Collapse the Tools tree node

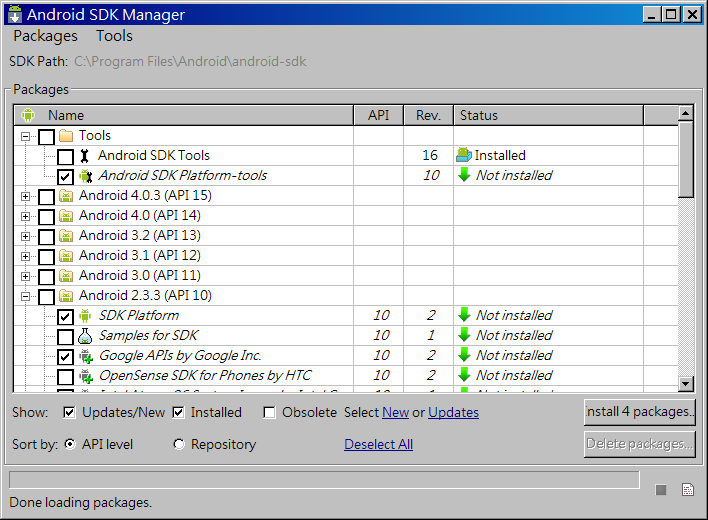pyautogui.click(x=25, y=136)
